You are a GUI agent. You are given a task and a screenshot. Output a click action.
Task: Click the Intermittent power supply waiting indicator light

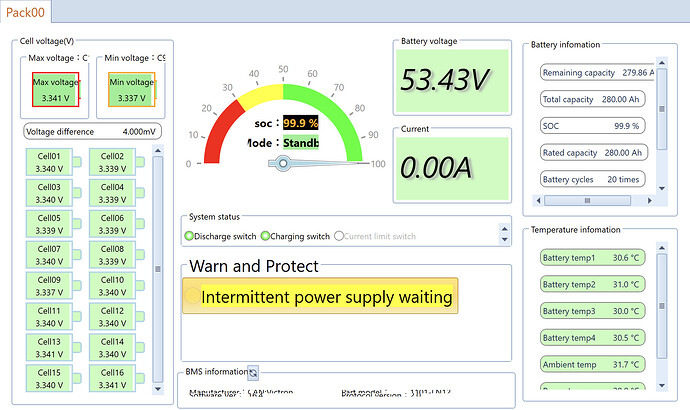click(x=192, y=296)
